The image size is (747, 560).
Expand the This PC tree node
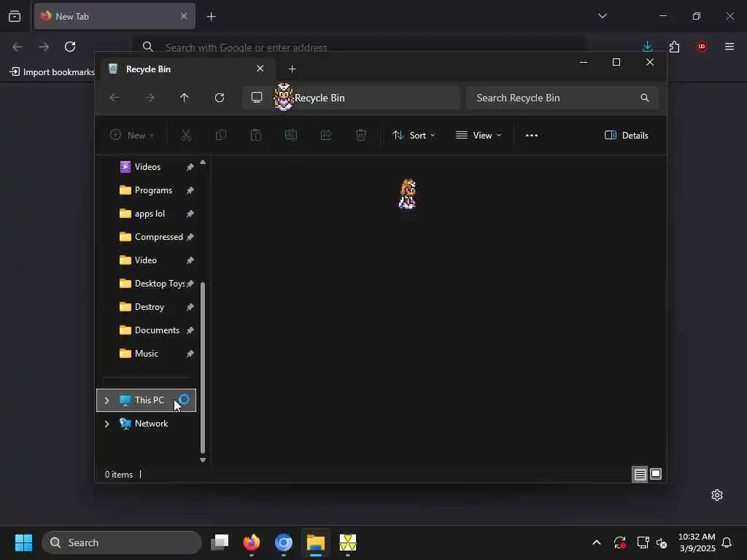[x=107, y=400]
